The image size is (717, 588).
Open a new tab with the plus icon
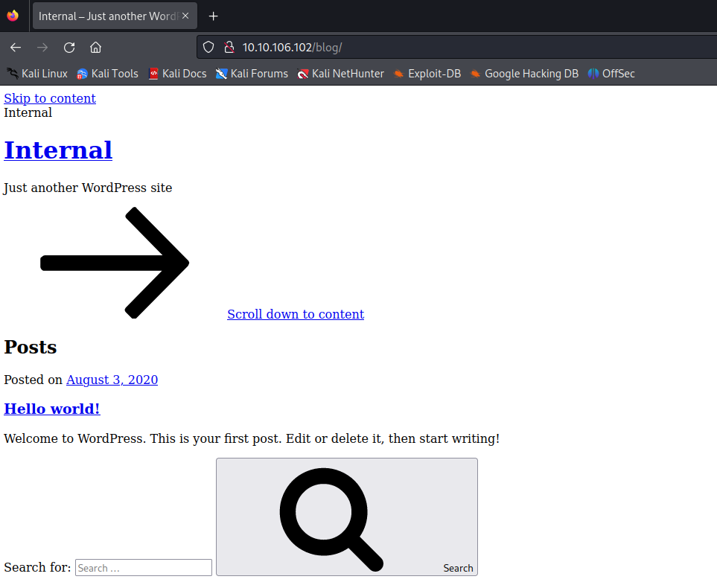tap(213, 16)
